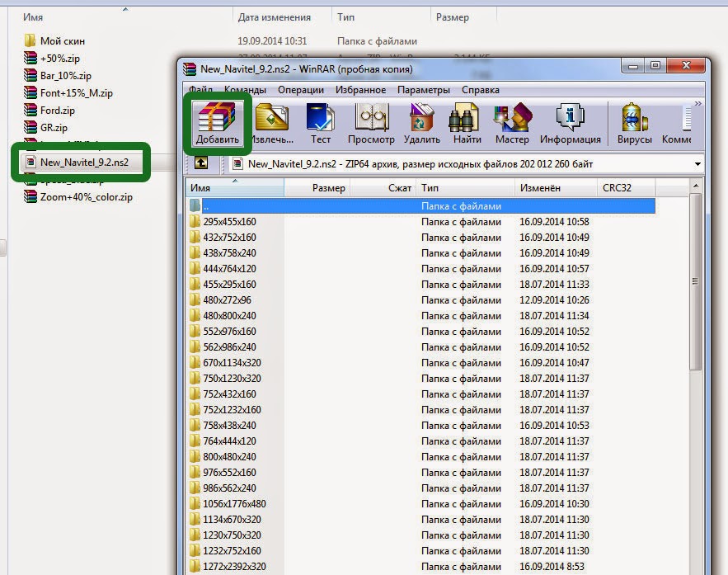The image size is (728, 575).
Task: Open the Файл menu
Action: click(x=200, y=90)
